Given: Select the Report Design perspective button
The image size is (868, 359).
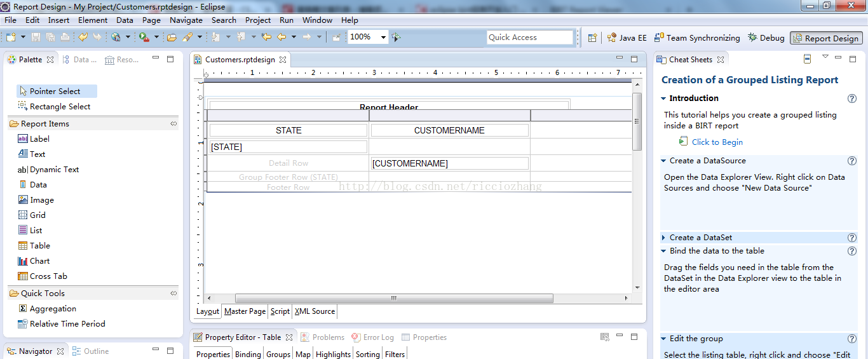Looking at the screenshot, I should [x=826, y=38].
